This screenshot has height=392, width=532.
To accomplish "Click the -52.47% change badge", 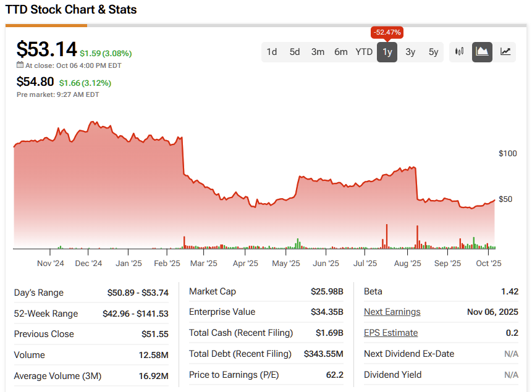I will coord(387,32).
